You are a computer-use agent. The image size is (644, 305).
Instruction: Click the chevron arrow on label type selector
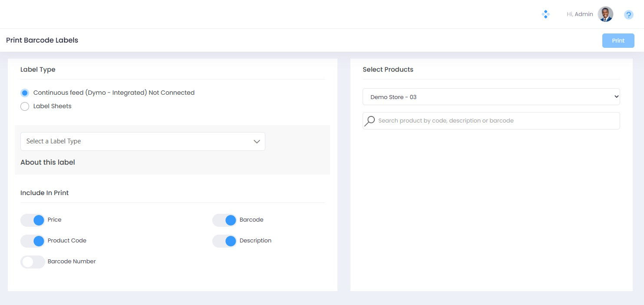(257, 142)
